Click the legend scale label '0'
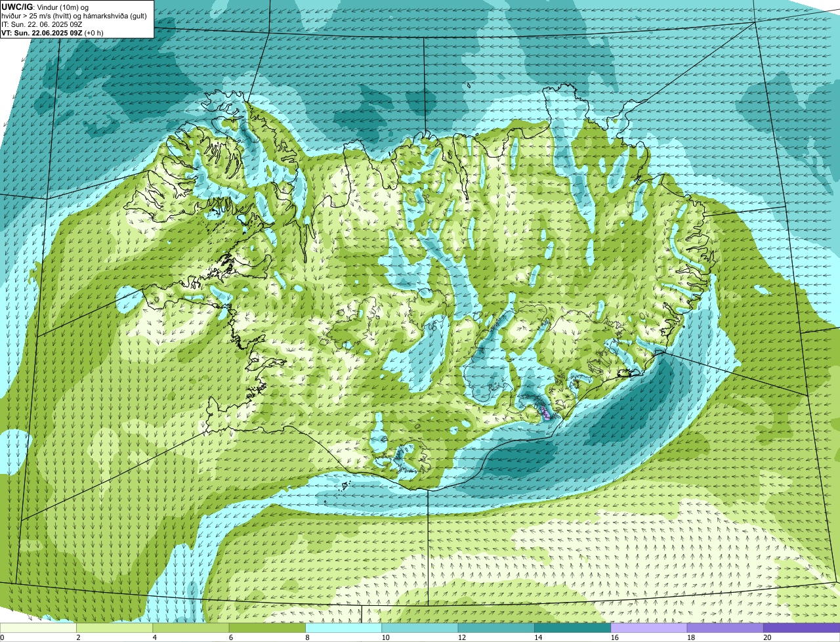The height and width of the screenshot is (642, 840). (2, 637)
